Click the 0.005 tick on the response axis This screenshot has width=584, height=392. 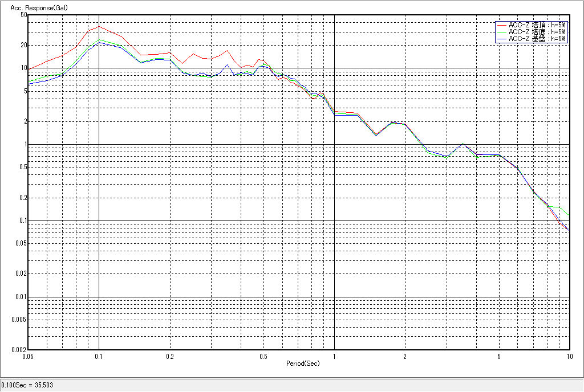pyautogui.click(x=18, y=320)
